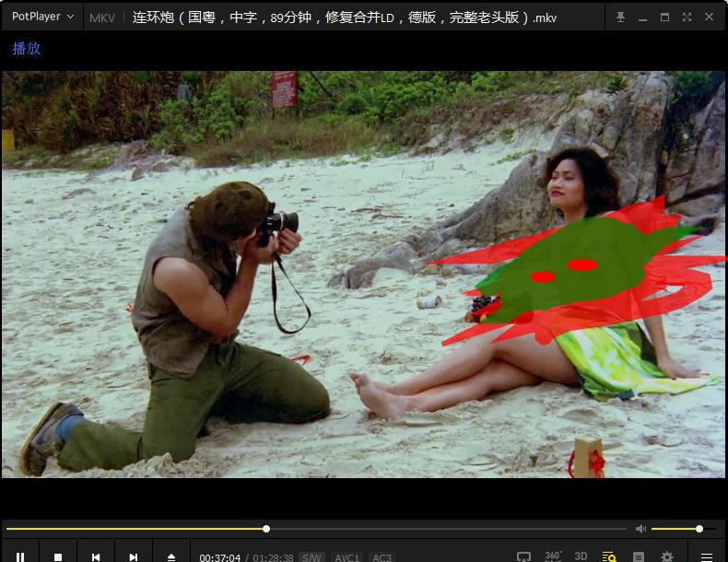Pin the player window on top
The image size is (728, 562).
[x=620, y=18]
